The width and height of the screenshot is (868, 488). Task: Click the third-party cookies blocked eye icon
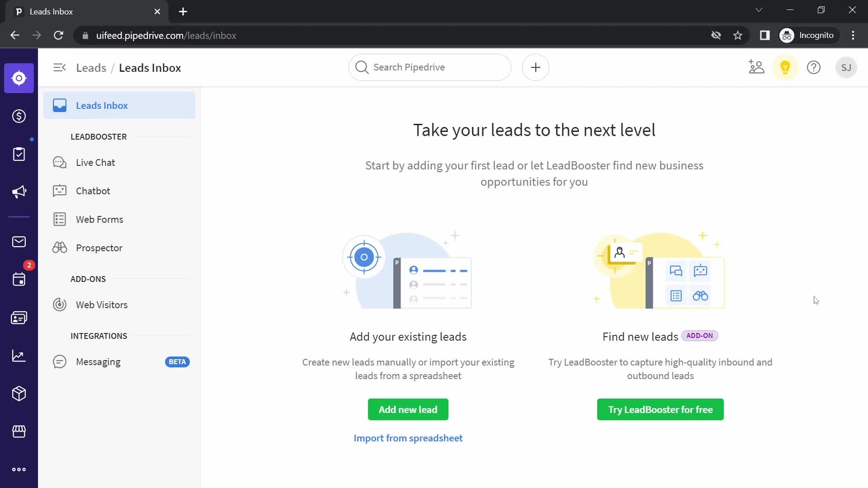[716, 35]
